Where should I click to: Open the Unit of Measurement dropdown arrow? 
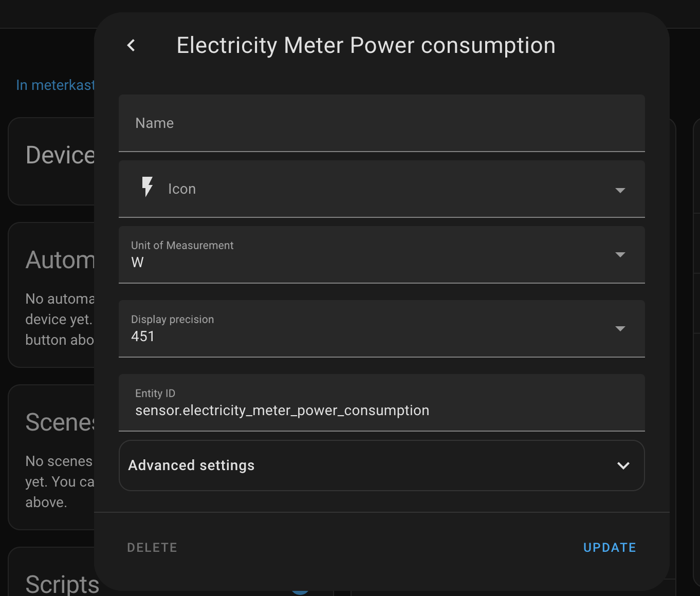point(620,255)
